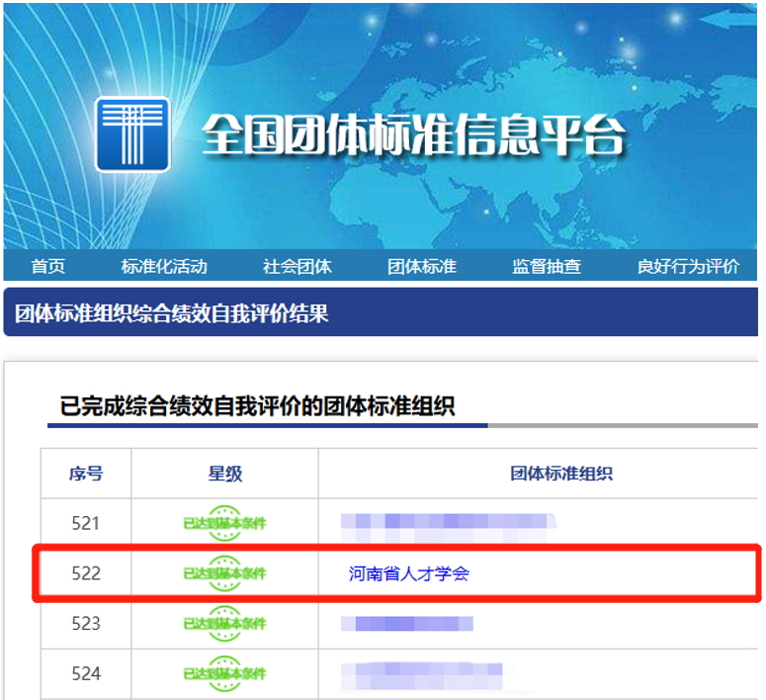Image resolution: width=766 pixels, height=700 pixels.
Task: Click 全国团体标准信息平台 banner title
Action: [x=413, y=134]
